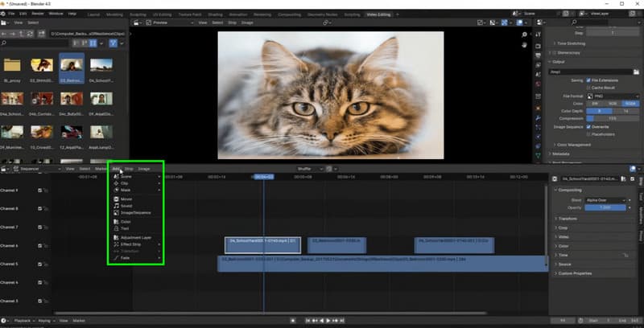Screen dimensions: 644x328
Task: Toggle mute checkbox for Channel 7
Action: (x=39, y=228)
